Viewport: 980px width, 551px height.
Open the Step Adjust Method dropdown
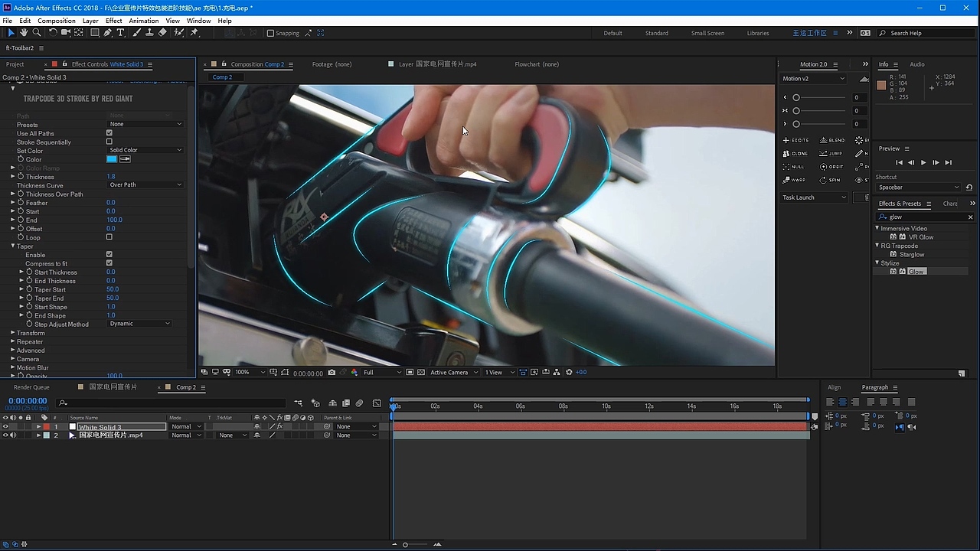click(x=139, y=324)
